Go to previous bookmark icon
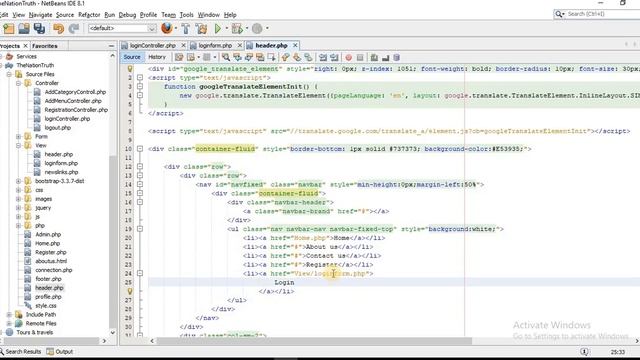Screen dimensions: 640x360 pyautogui.click(x=285, y=57)
